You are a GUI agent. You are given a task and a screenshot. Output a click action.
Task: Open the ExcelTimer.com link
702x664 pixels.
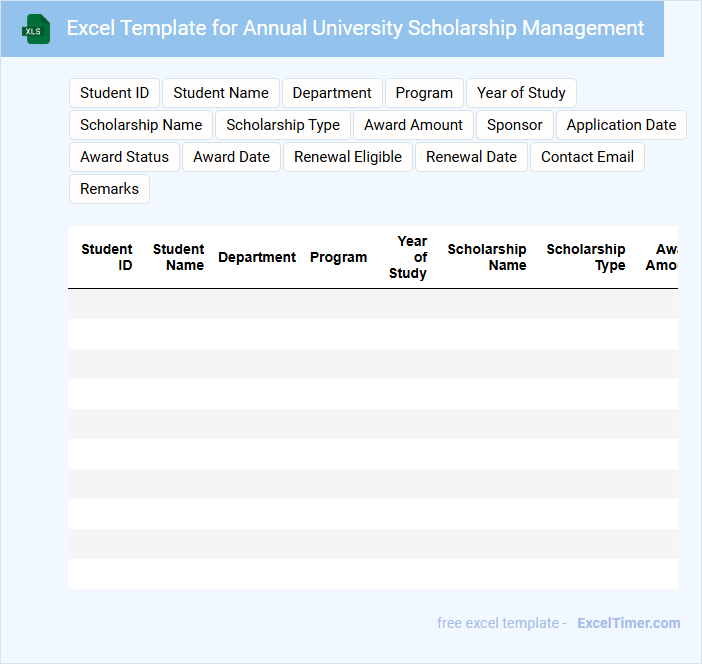point(628,623)
